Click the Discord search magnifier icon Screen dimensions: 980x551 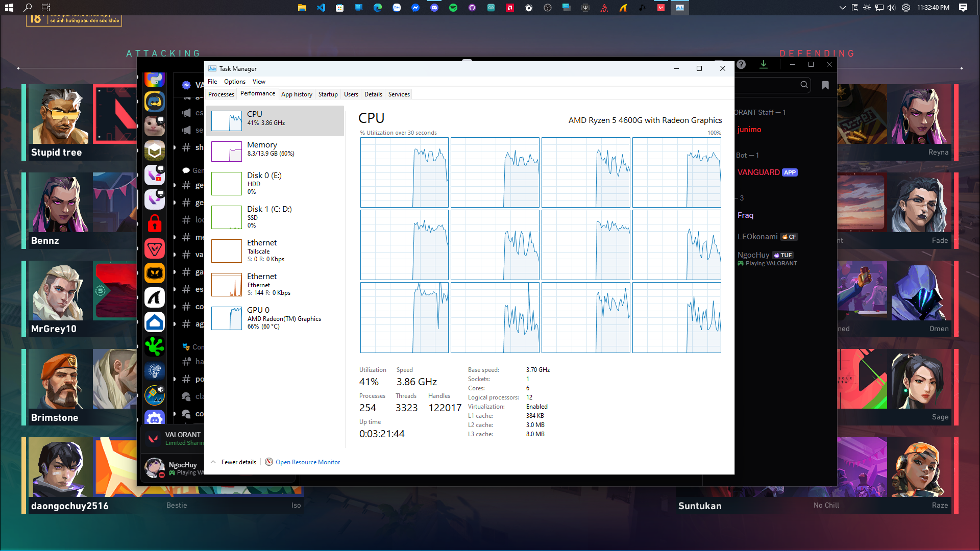tap(804, 85)
